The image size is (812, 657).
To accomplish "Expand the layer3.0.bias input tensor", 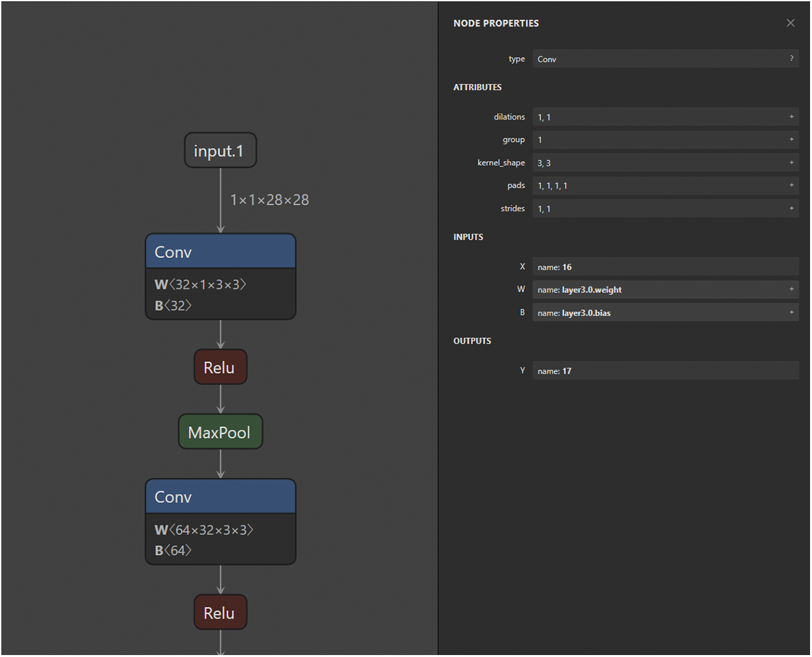I will [x=791, y=313].
